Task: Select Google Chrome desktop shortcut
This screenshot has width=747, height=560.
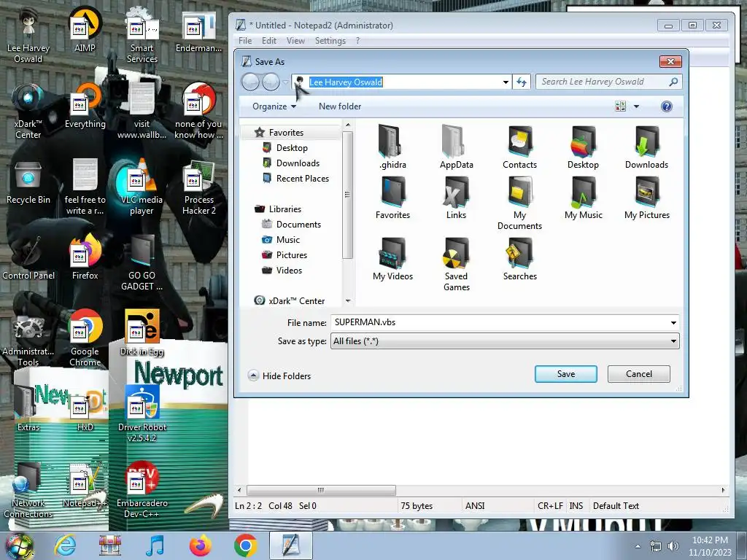Action: (x=85, y=339)
